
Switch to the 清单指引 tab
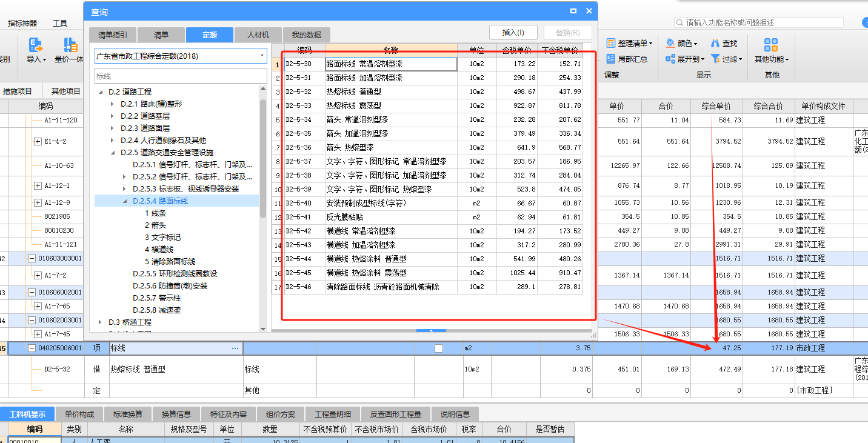pos(113,35)
